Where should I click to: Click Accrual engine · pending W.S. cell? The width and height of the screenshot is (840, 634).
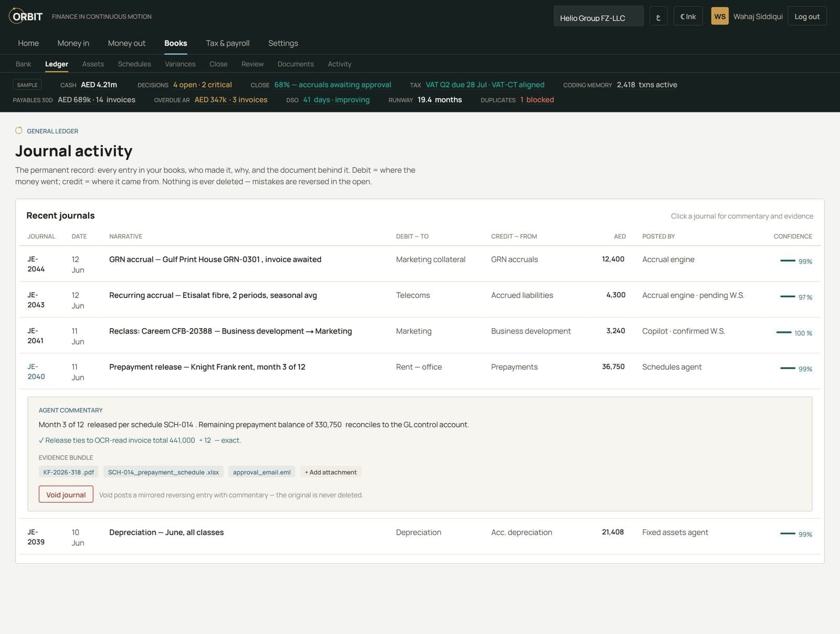pyautogui.click(x=693, y=295)
